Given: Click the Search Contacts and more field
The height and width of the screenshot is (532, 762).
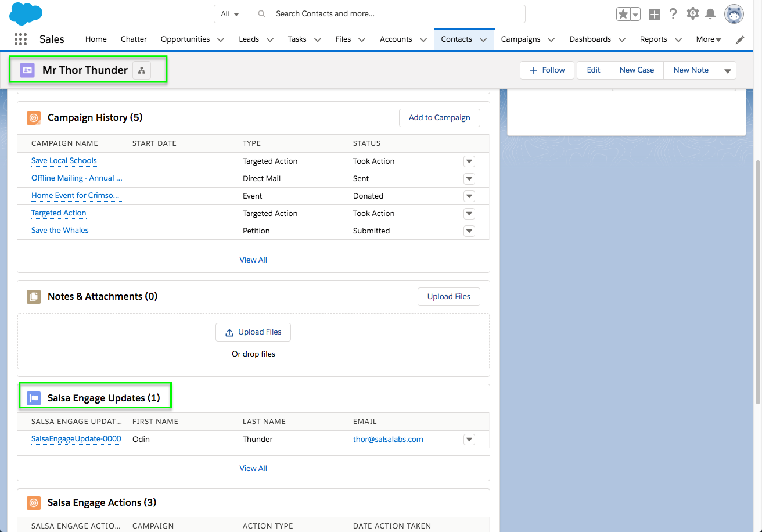Looking at the screenshot, I should (386, 14).
